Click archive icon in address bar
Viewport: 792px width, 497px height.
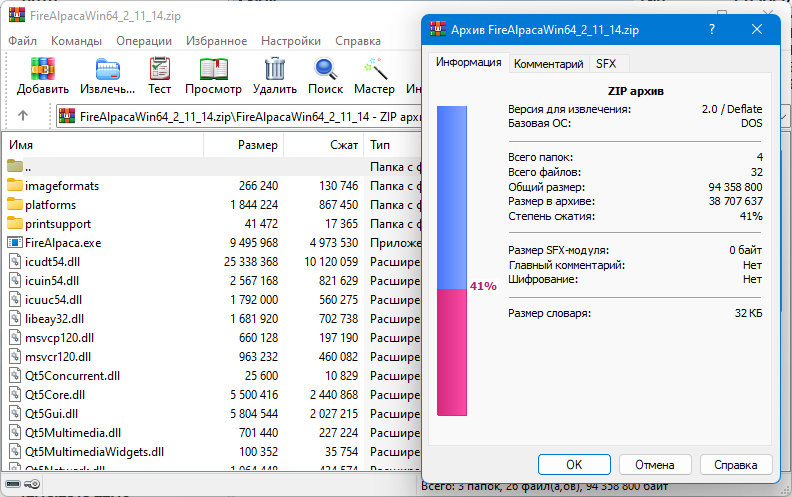coord(67,116)
